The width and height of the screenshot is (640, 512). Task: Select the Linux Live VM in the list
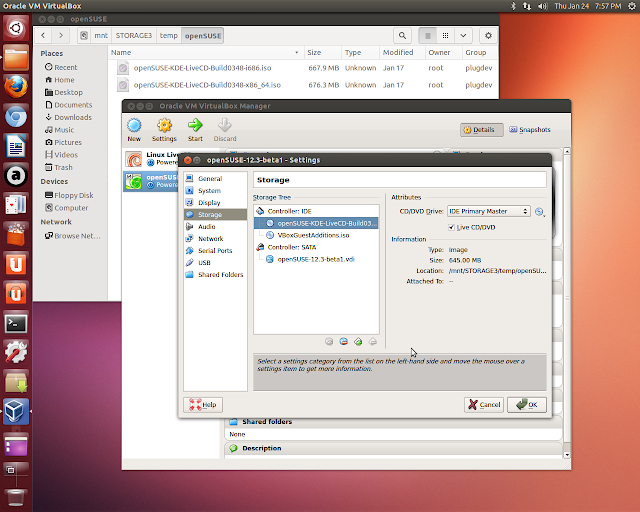tap(152, 159)
